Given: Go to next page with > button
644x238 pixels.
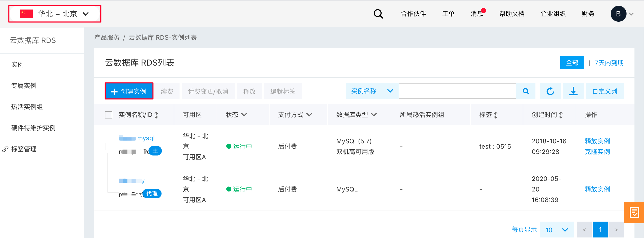Looking at the screenshot, I should point(616,230).
